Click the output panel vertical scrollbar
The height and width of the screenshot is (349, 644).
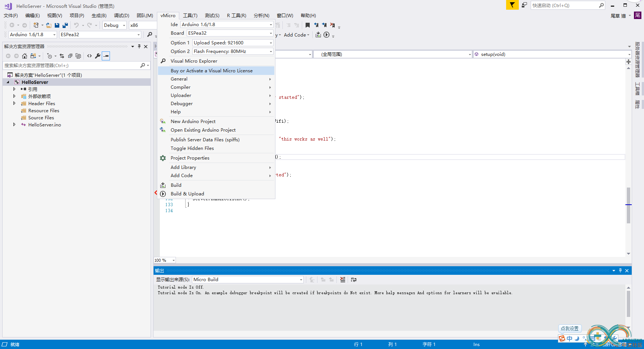[628, 304]
